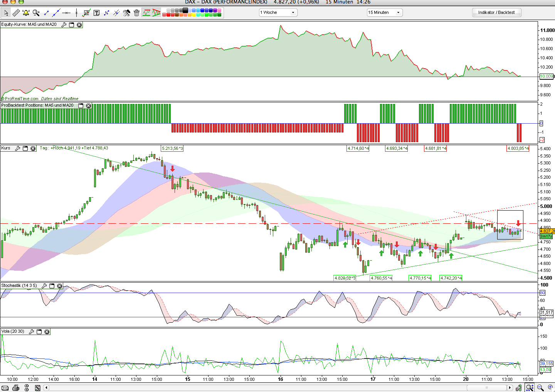Toggle the red-green triangle chart tool
This screenshot has width=555, height=392.
pyautogui.click(x=156, y=13)
